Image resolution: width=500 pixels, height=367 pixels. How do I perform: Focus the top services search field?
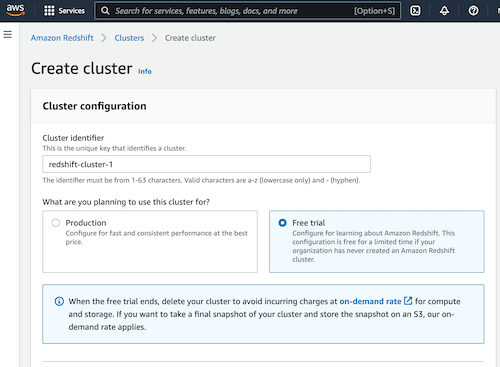[248, 11]
